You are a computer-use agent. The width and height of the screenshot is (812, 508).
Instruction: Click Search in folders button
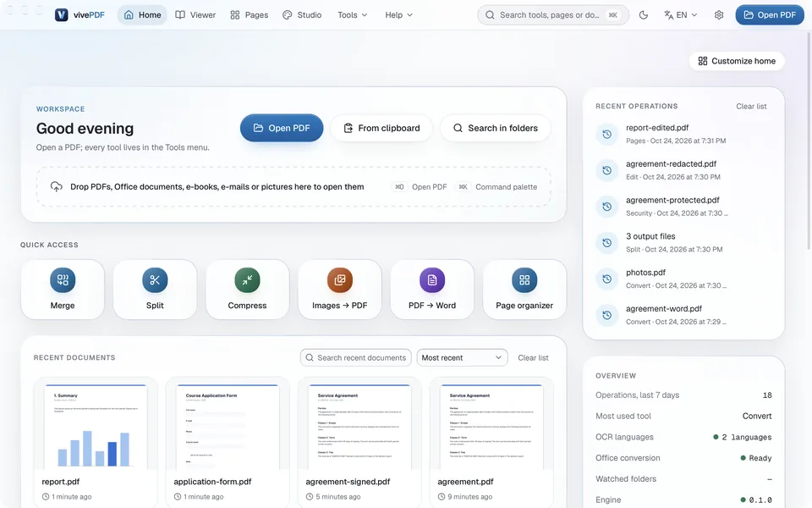(496, 128)
